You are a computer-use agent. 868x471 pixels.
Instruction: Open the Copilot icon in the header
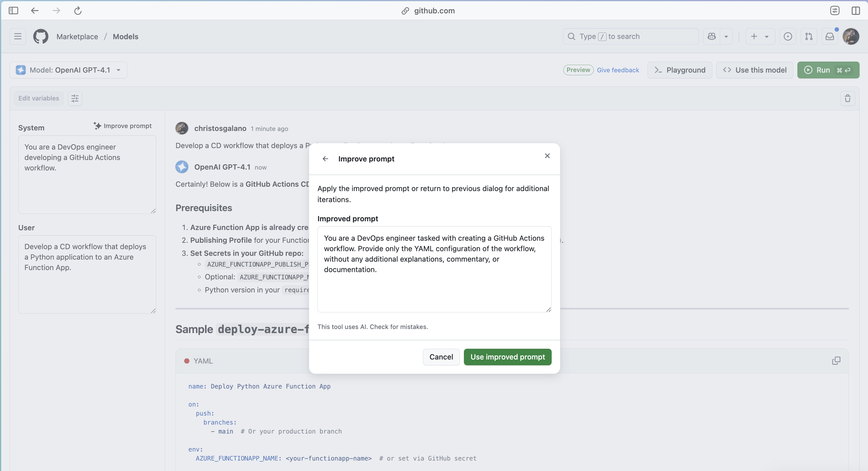click(x=712, y=36)
